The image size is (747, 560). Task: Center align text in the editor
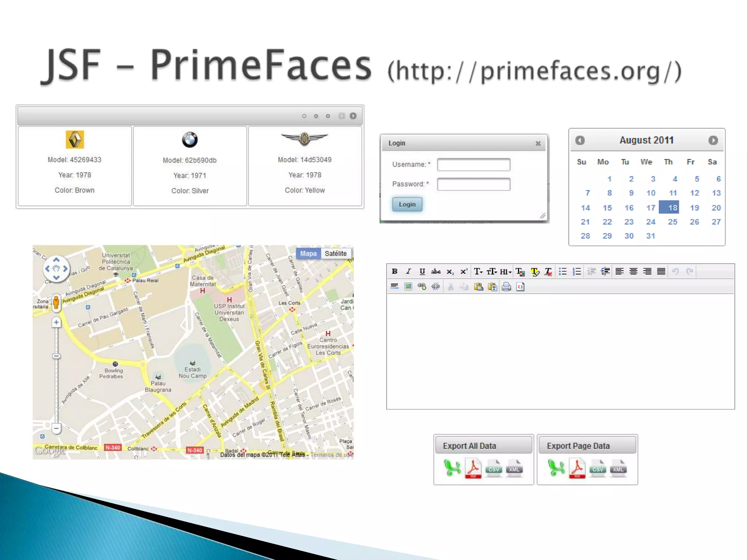coord(633,271)
